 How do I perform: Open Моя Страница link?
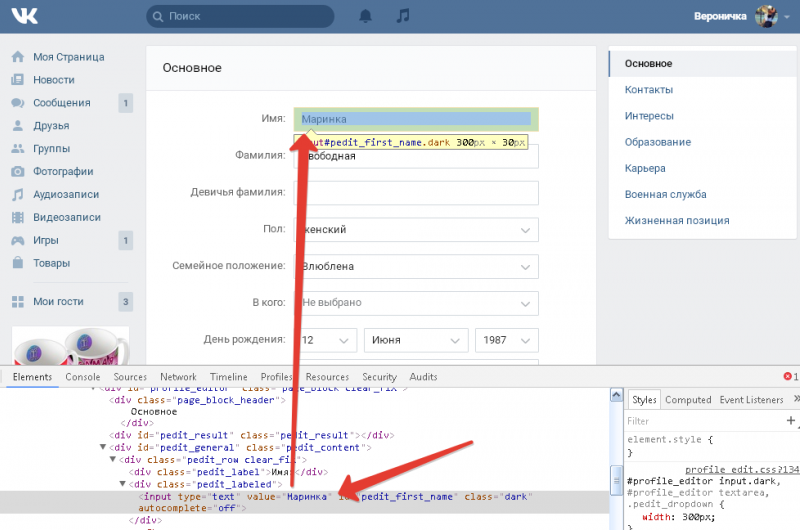69,57
